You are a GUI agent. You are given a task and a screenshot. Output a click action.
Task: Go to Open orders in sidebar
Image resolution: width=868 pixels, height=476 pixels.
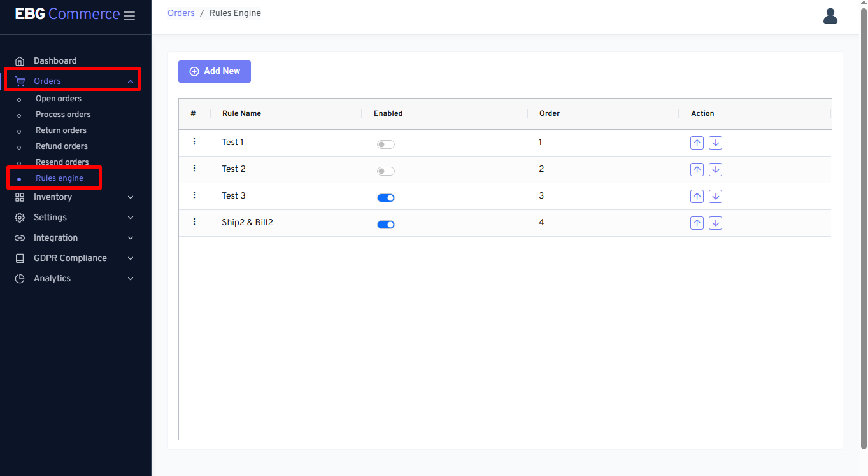(x=58, y=99)
